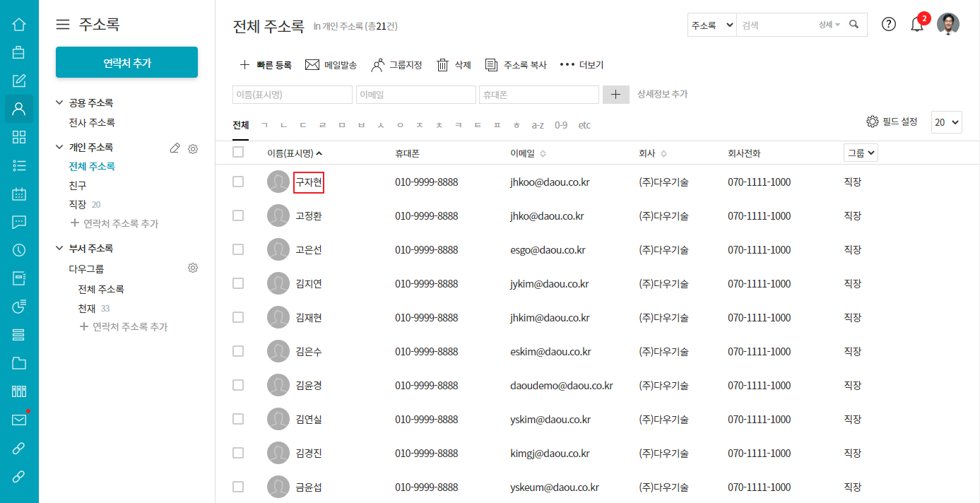Toggle the select-all header checkbox
The image size is (980, 503).
tap(238, 152)
